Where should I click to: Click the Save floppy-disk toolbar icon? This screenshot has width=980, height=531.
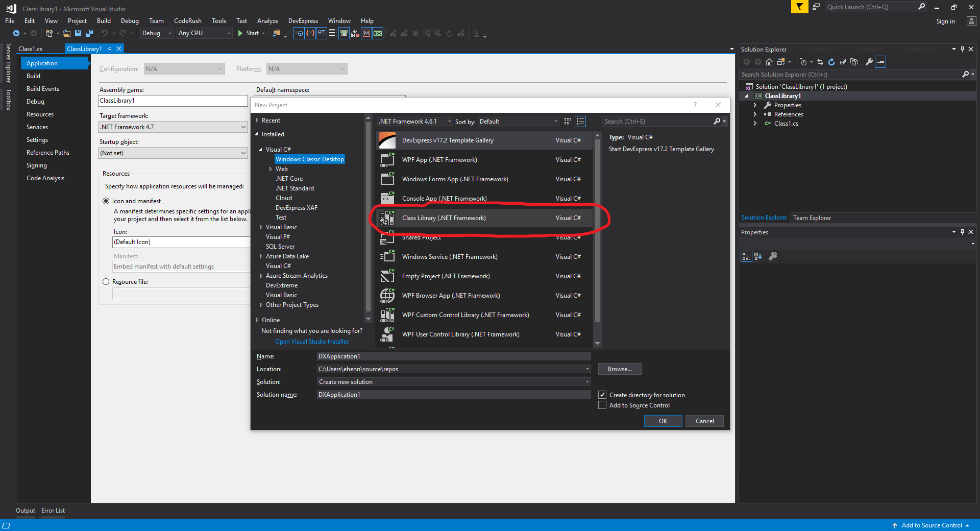[78, 33]
